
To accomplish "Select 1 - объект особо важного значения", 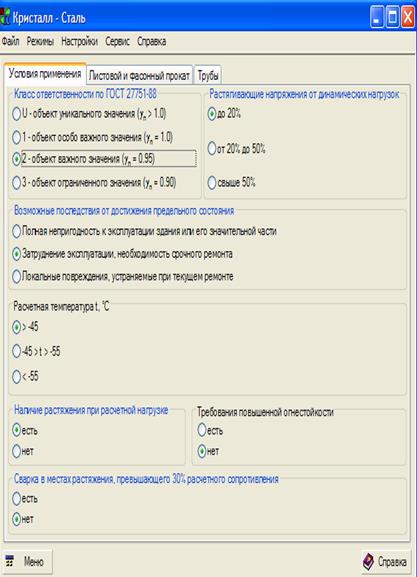I will coord(16,137).
